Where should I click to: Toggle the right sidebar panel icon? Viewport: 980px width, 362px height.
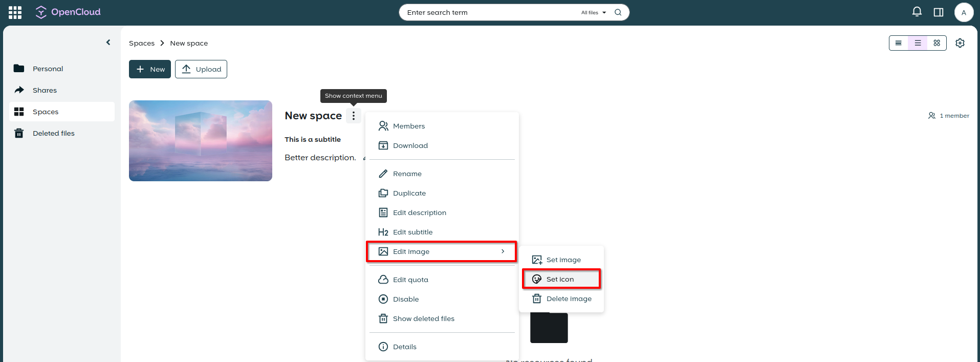tap(938, 12)
